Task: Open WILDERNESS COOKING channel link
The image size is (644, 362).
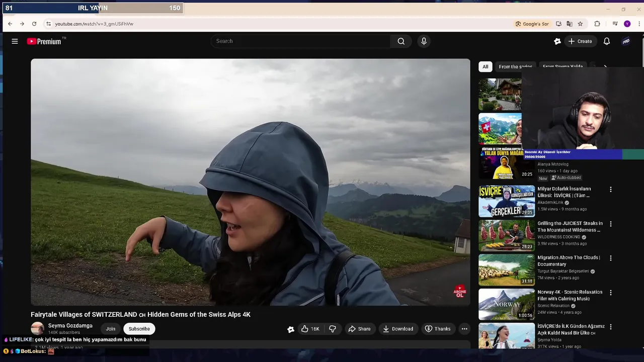Action: [559, 237]
